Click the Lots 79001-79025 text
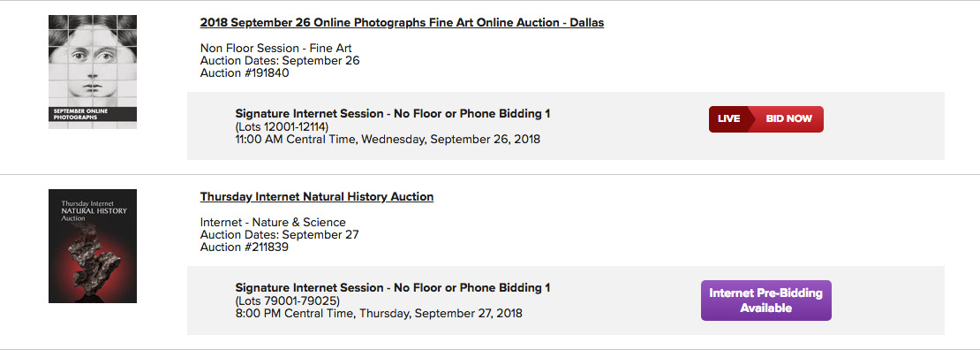This screenshot has height=350, width=980. tap(288, 301)
